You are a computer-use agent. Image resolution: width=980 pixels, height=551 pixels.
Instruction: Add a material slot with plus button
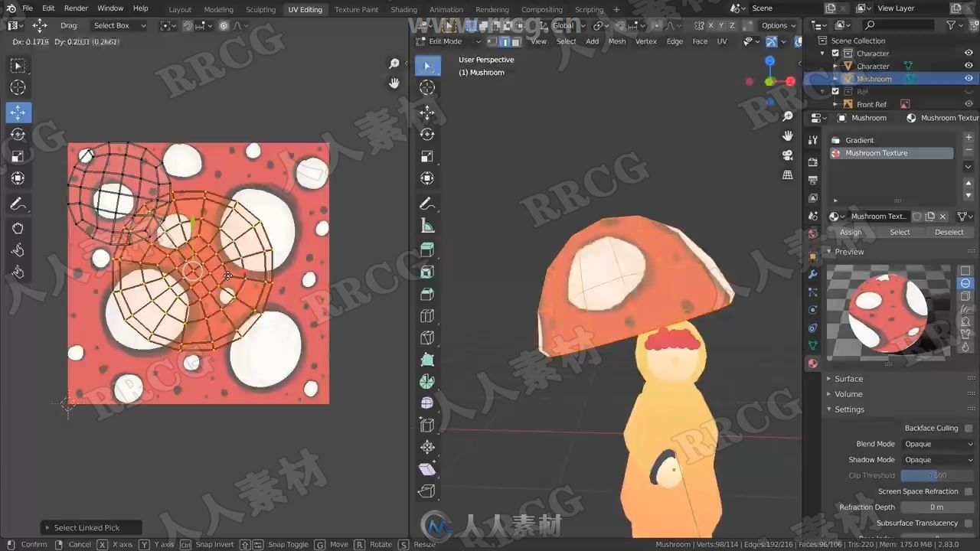pos(969,138)
